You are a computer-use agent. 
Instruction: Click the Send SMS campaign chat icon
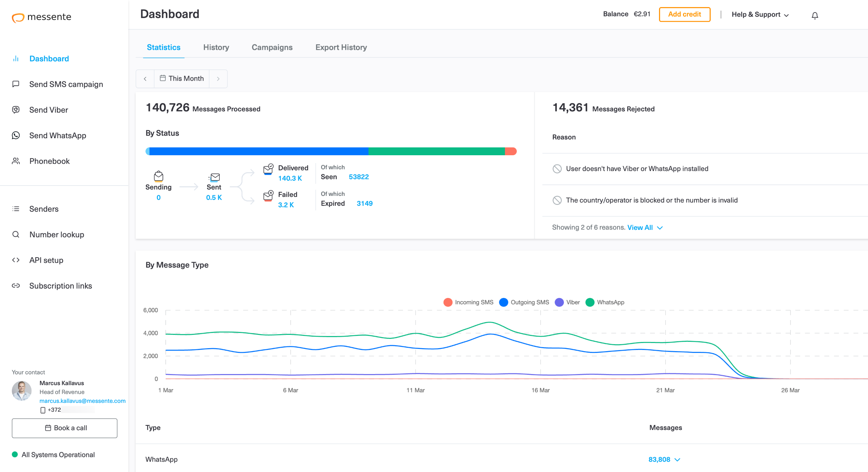coord(16,84)
